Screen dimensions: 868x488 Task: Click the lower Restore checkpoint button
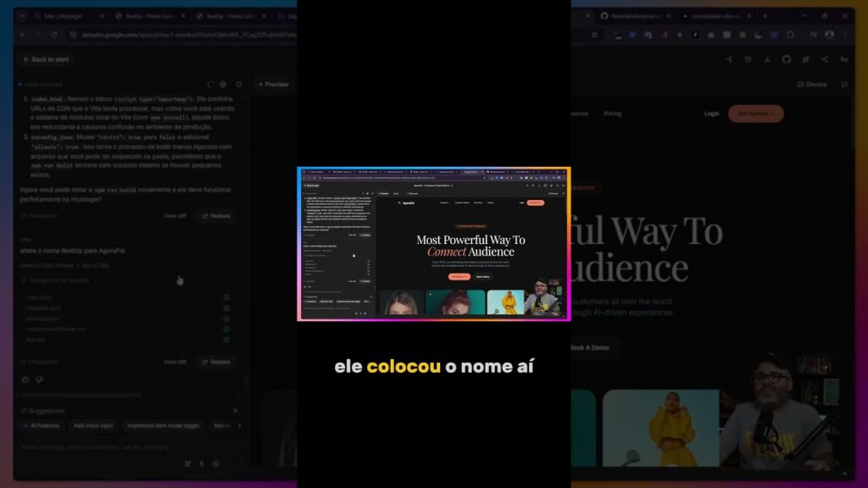[x=214, y=362]
